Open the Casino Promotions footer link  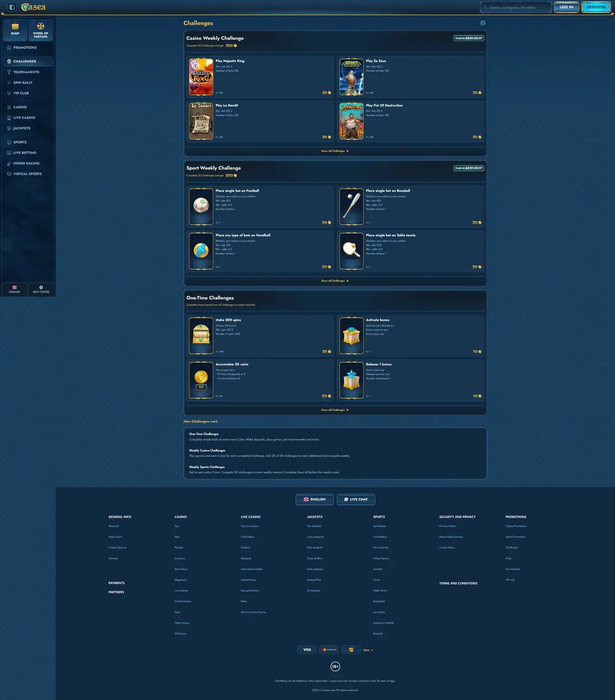(516, 526)
